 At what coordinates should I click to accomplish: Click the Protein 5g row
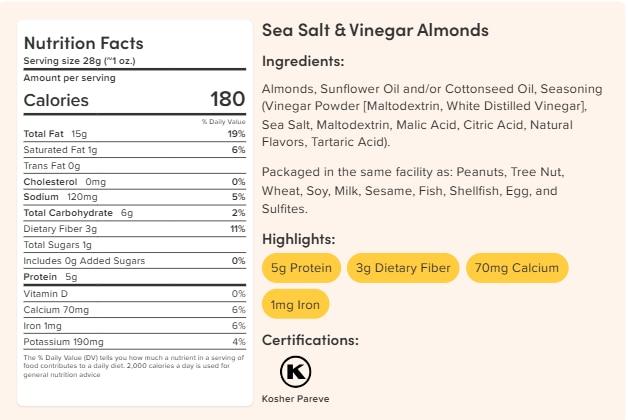(x=134, y=277)
